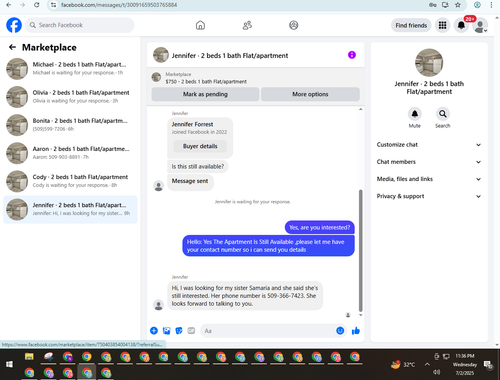Mute this conversation with the Mute bell
Viewport: 500px width, 380px height.
(x=415, y=114)
